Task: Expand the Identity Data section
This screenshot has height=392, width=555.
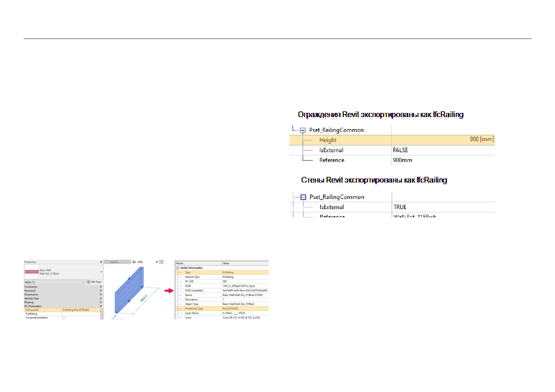Action: click(101, 298)
